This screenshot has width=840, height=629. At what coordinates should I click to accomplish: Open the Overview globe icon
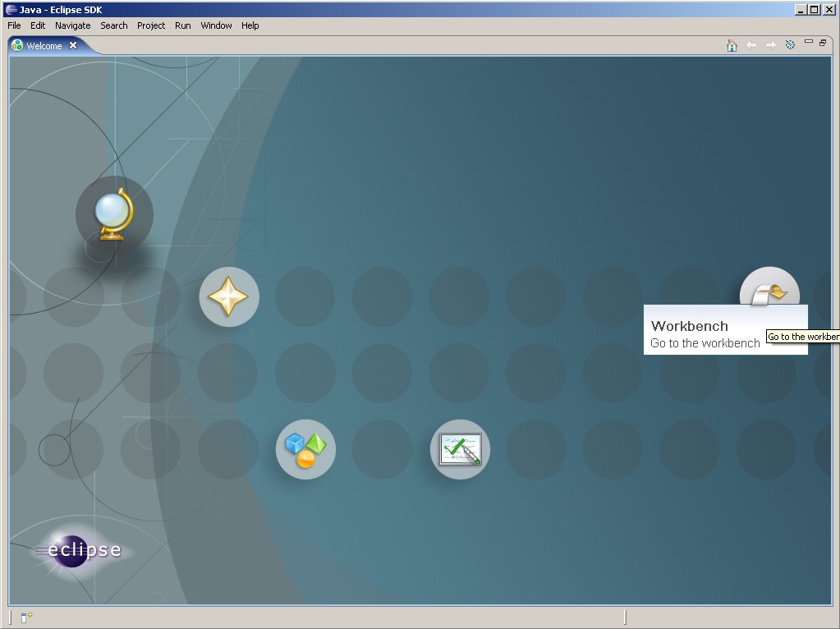coord(114,214)
